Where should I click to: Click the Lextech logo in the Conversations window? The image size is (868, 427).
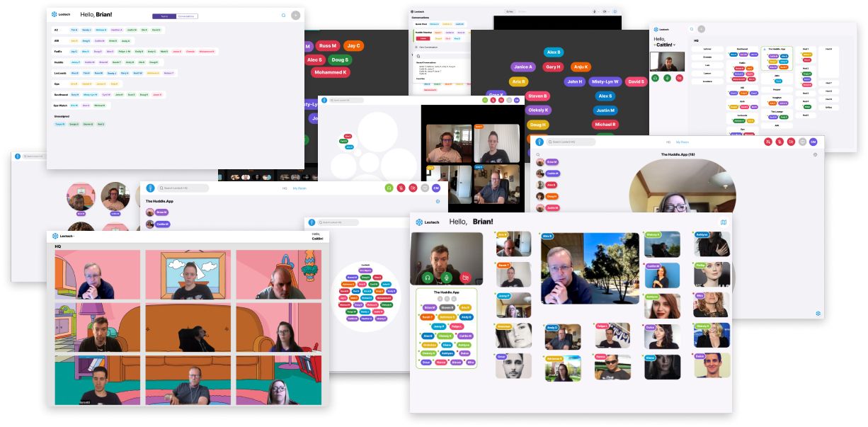(x=417, y=11)
